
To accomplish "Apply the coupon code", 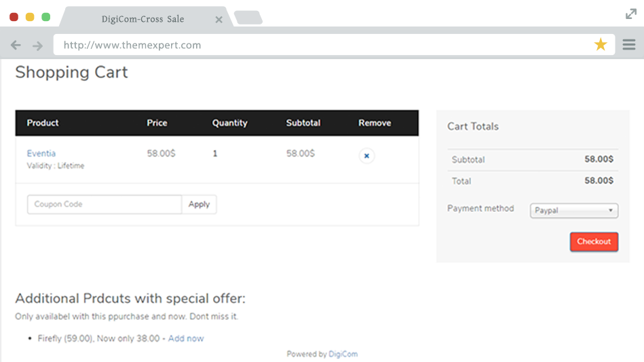I will coord(200,204).
